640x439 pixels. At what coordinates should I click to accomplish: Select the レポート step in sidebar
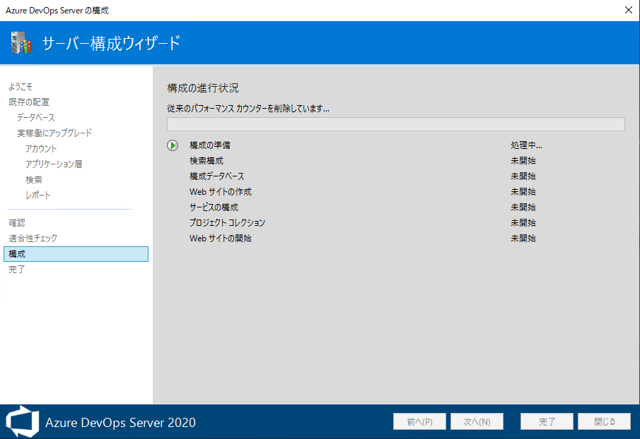(38, 195)
